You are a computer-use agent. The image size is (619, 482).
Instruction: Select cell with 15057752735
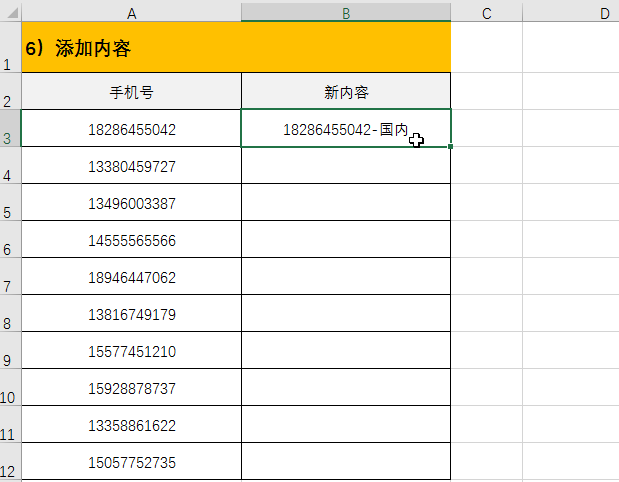tap(131, 461)
